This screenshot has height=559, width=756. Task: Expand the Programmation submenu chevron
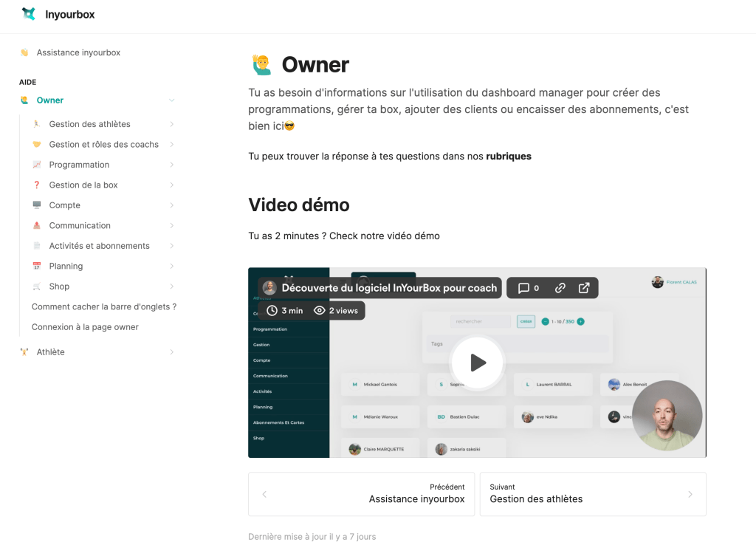(x=171, y=165)
